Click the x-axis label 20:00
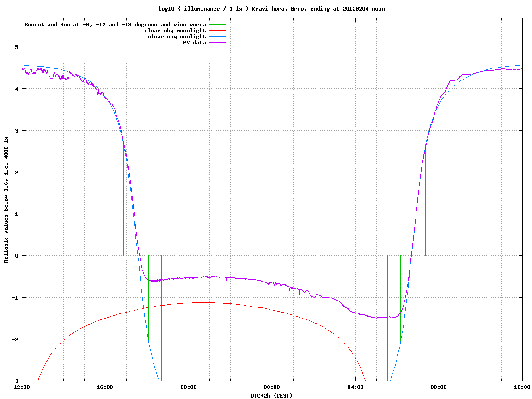Image resolution: width=532 pixels, height=399 pixels. click(189, 387)
